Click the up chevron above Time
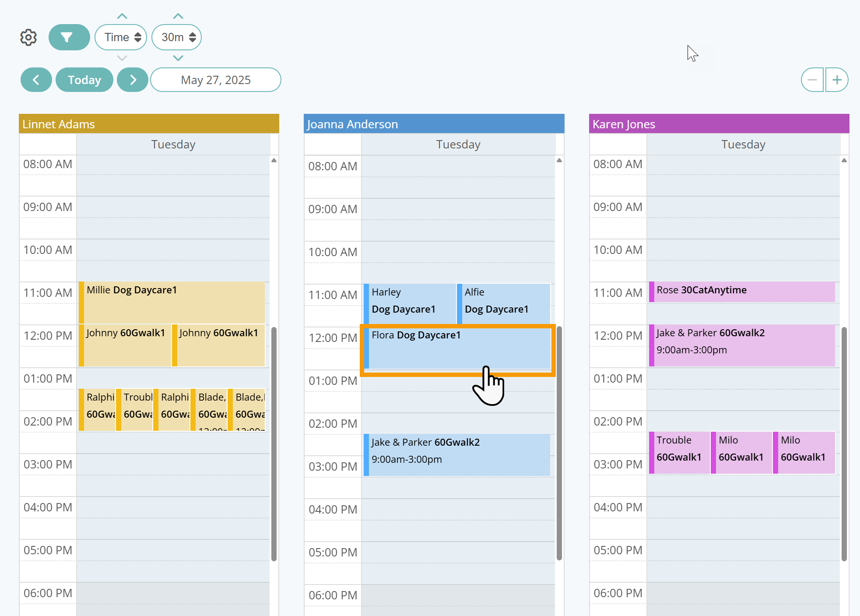 point(122,16)
